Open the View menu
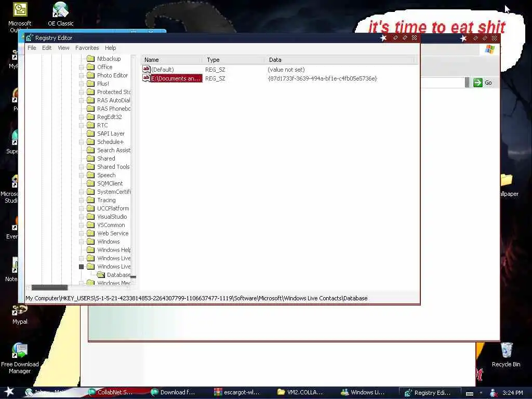This screenshot has width=532, height=399. click(63, 48)
